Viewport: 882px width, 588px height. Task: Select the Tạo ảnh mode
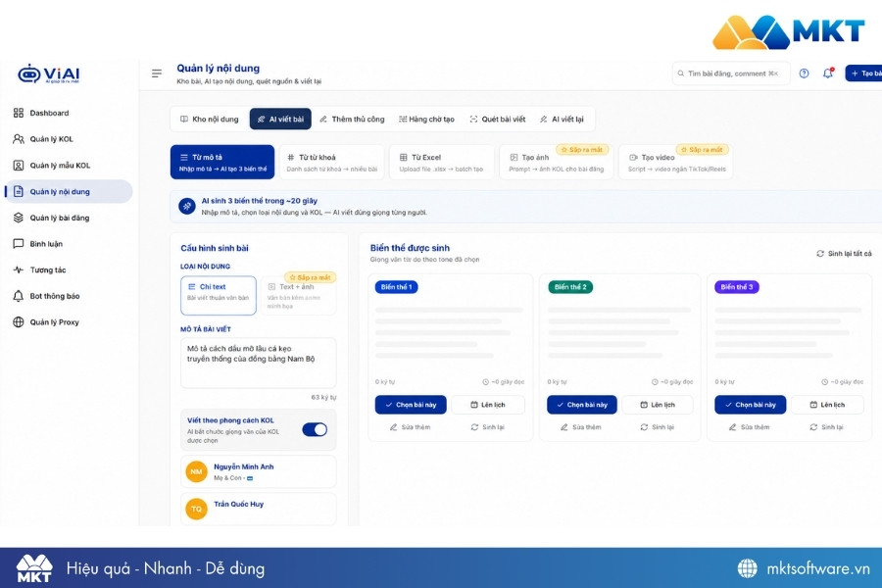click(557, 162)
